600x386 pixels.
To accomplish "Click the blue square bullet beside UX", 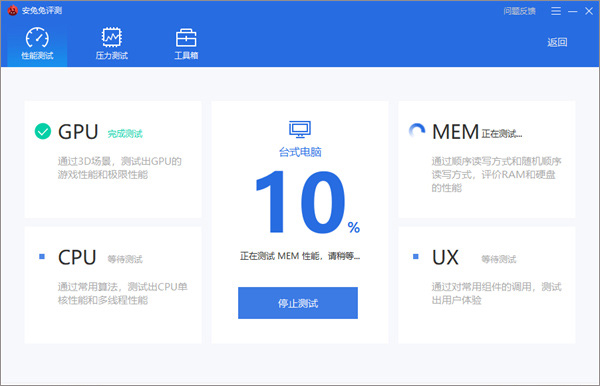I will pyautogui.click(x=416, y=256).
